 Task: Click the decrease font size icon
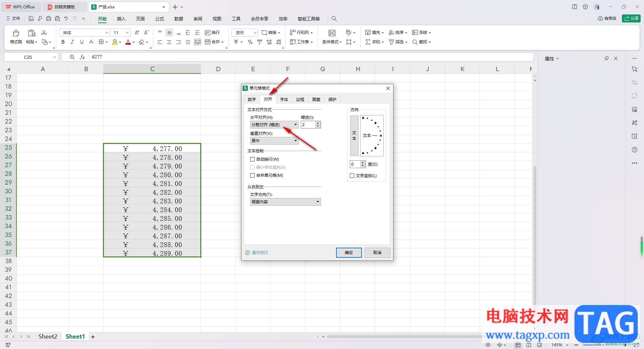pos(146,33)
